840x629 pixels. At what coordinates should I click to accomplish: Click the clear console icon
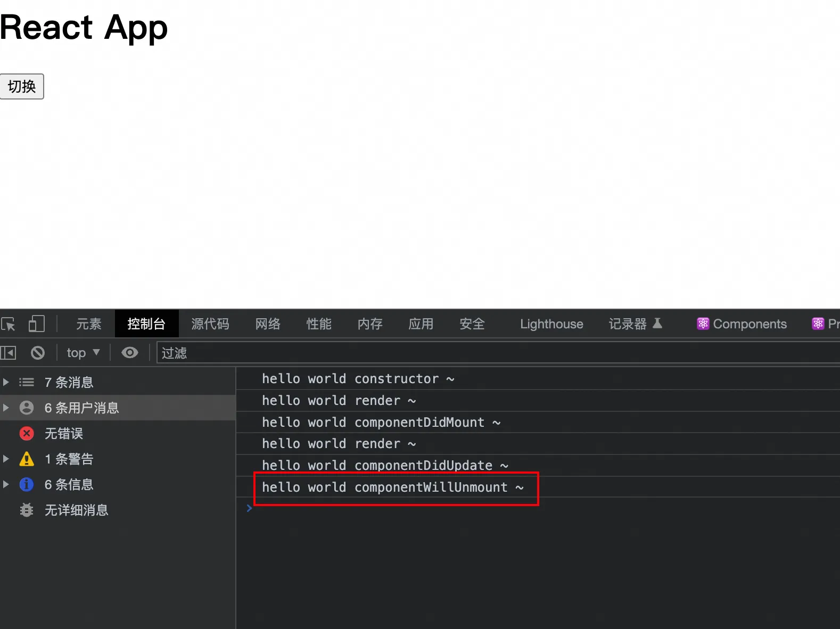tap(38, 353)
